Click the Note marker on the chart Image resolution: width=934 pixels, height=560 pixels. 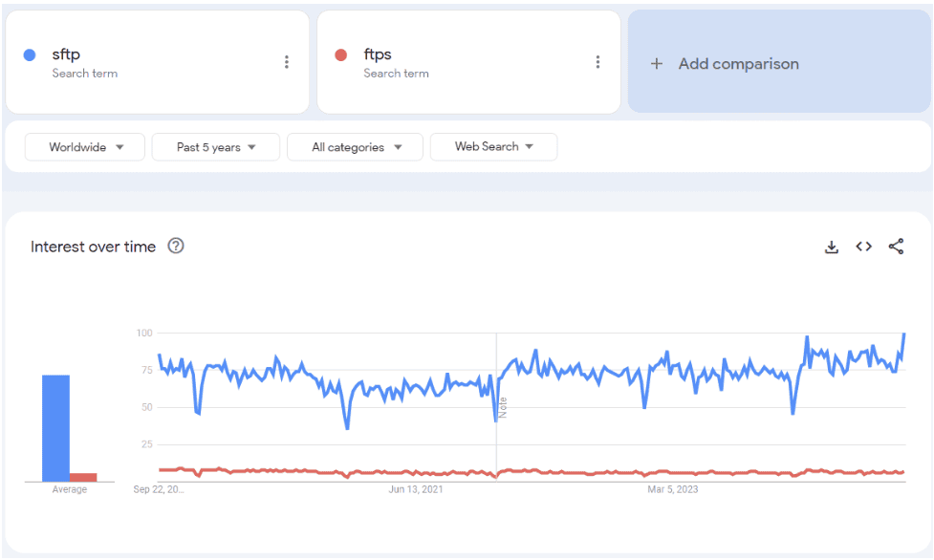point(502,407)
